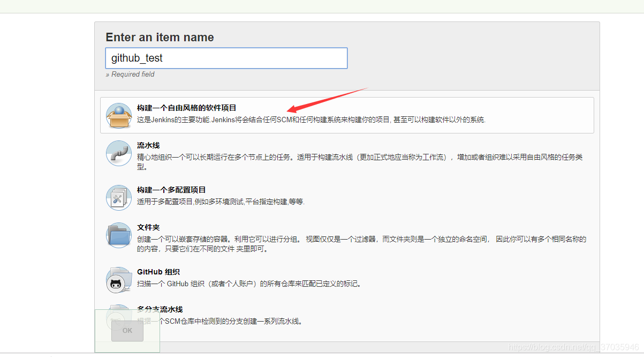Screen dimensions: 644x357
Task: Click the Enter an item name heading
Action: (x=160, y=38)
